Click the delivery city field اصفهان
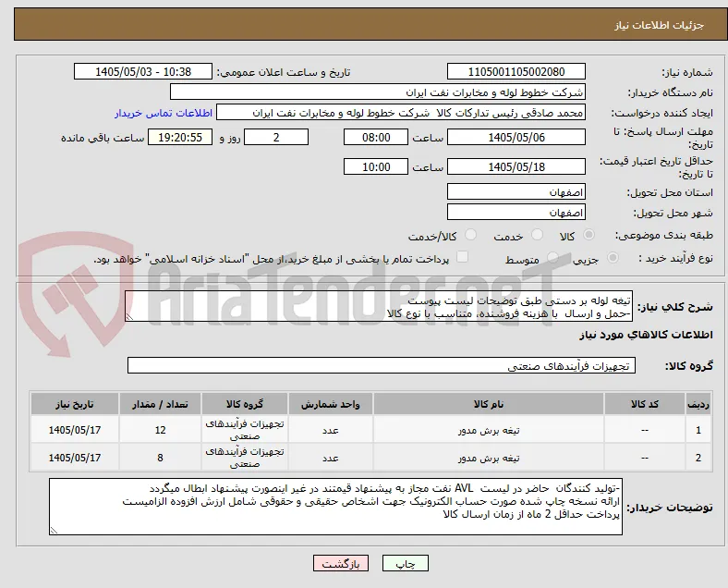The height and width of the screenshot is (588, 728). tap(516, 212)
